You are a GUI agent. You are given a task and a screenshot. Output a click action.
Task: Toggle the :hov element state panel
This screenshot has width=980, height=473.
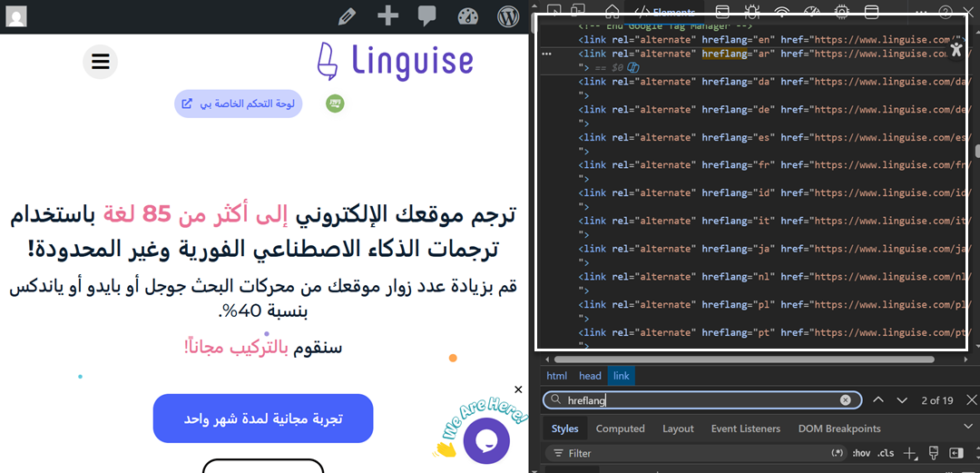tap(862, 453)
